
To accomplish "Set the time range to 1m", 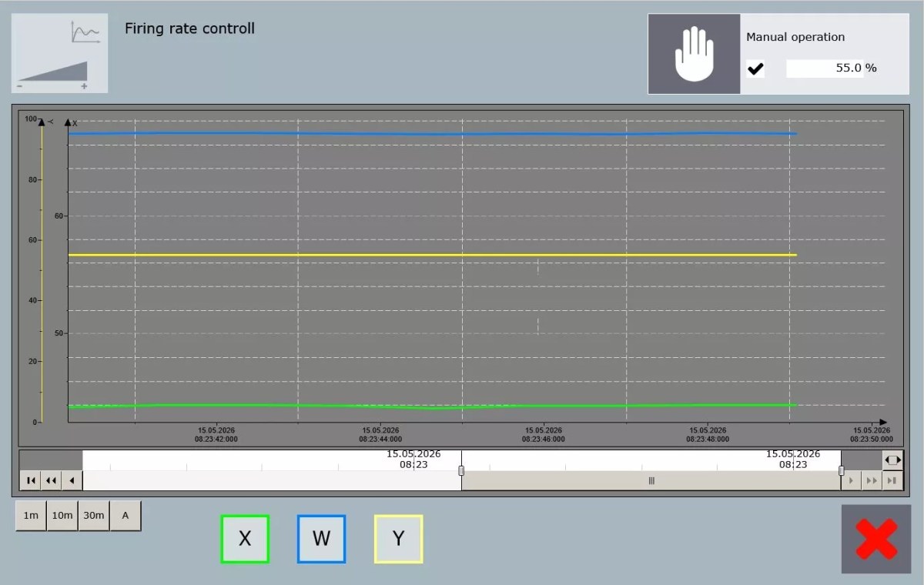I will pyautogui.click(x=31, y=515).
